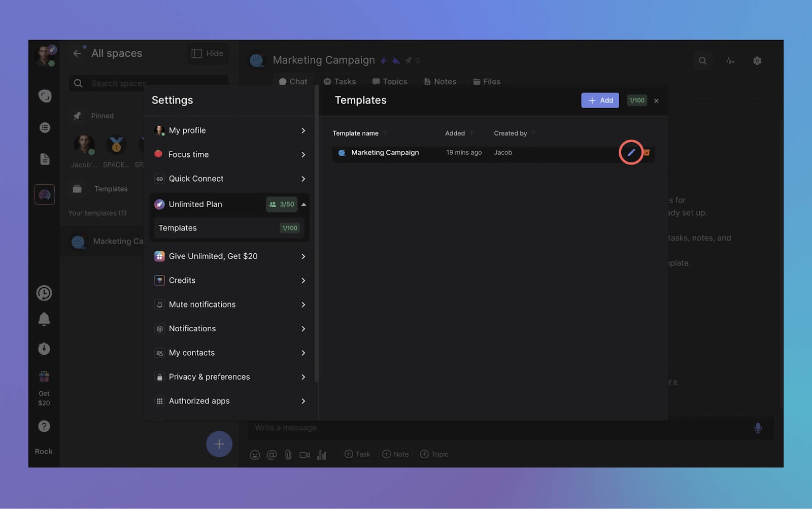Record voice message with microphone
The width and height of the screenshot is (812, 509).
click(758, 428)
